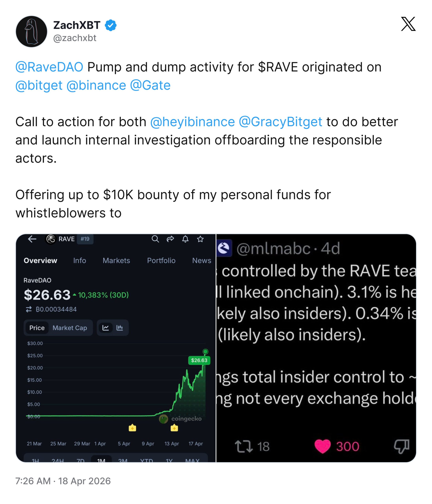This screenshot has height=504, width=432.
Task: Open the @RaveDAO mention link
Action: 49,67
